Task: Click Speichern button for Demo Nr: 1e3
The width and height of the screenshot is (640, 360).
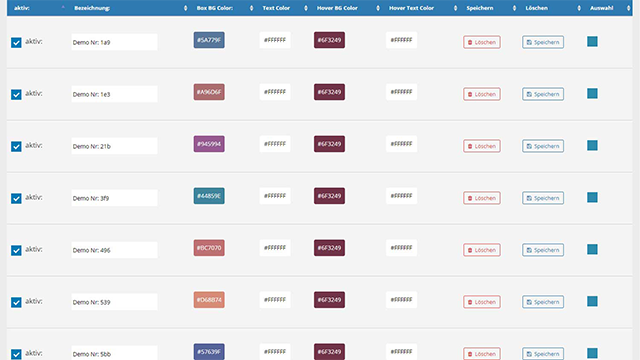Action: (543, 94)
